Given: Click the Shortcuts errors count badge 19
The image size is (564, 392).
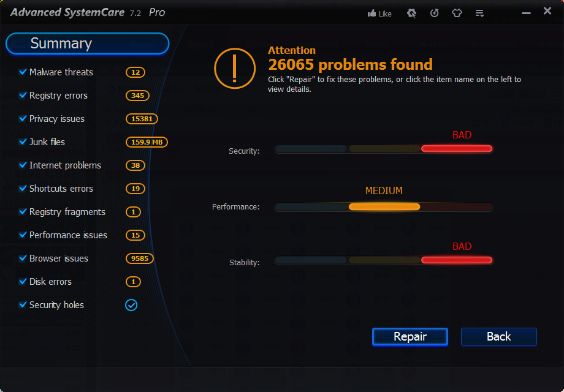Looking at the screenshot, I should click(135, 189).
